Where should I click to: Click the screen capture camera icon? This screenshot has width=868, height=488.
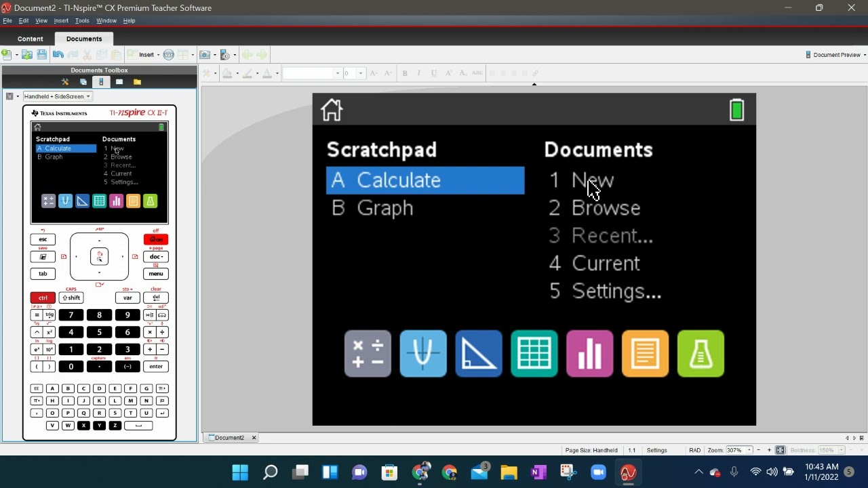205,55
